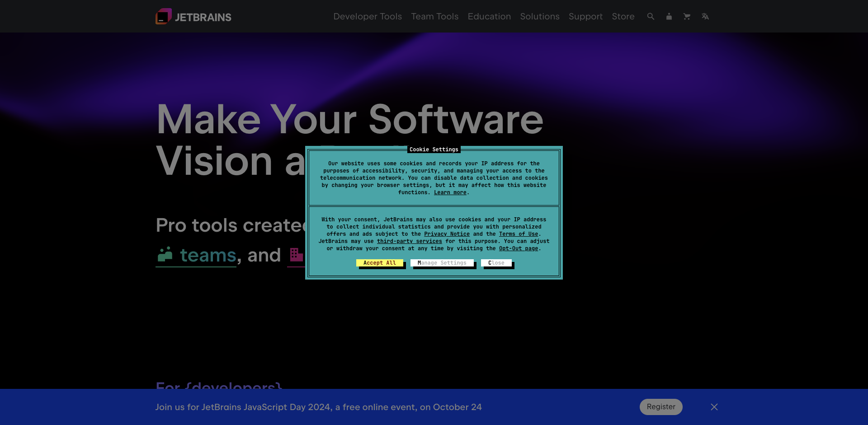Click the Manage Settings button
The width and height of the screenshot is (868, 425).
click(x=442, y=263)
